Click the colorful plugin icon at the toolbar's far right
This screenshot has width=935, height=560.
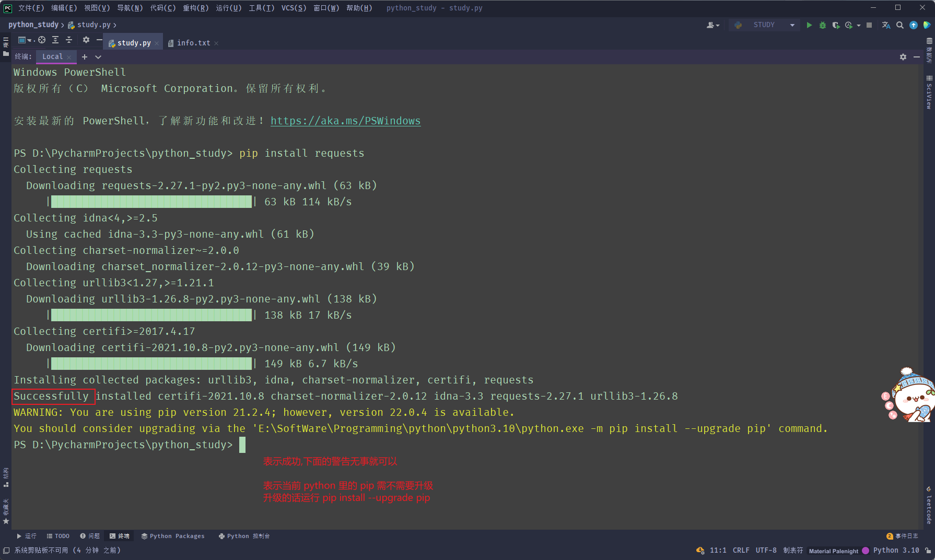927,25
